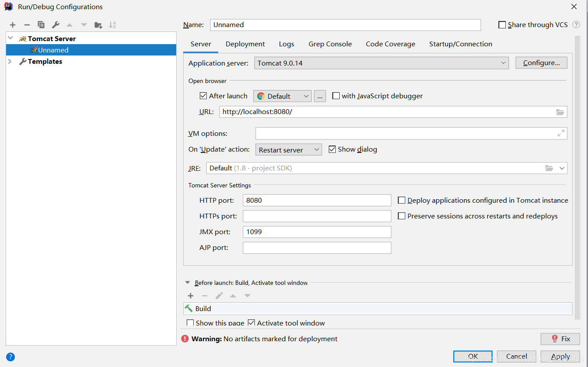Remove selected configuration with minus icon
Image resolution: width=588 pixels, height=367 pixels.
[27, 25]
